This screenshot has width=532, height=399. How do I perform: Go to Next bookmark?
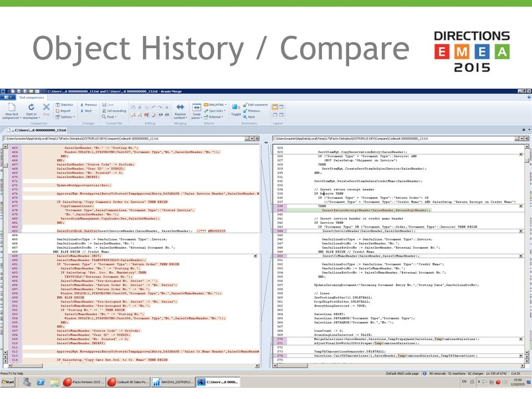point(249,117)
